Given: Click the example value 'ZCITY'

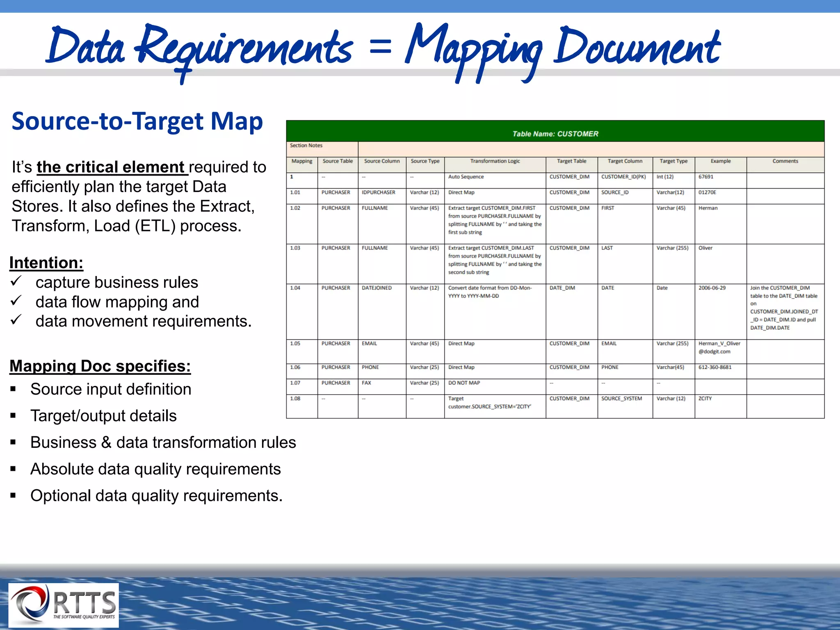Looking at the screenshot, I should (x=720, y=406).
